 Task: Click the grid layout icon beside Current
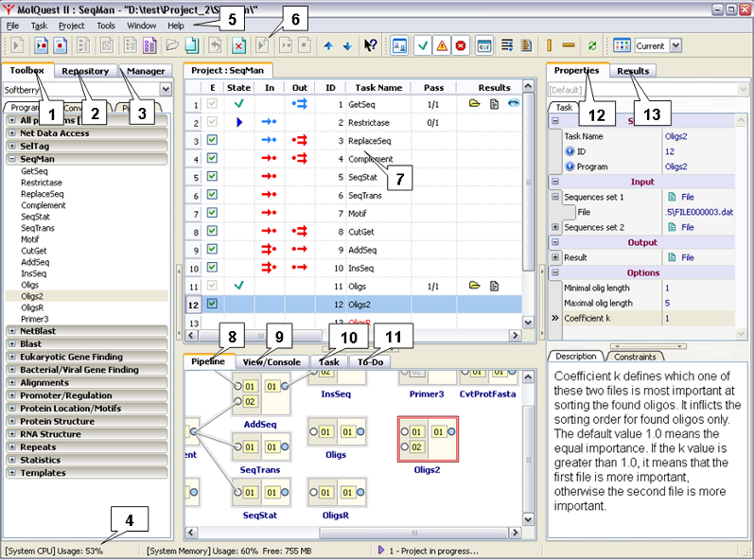coord(622,45)
